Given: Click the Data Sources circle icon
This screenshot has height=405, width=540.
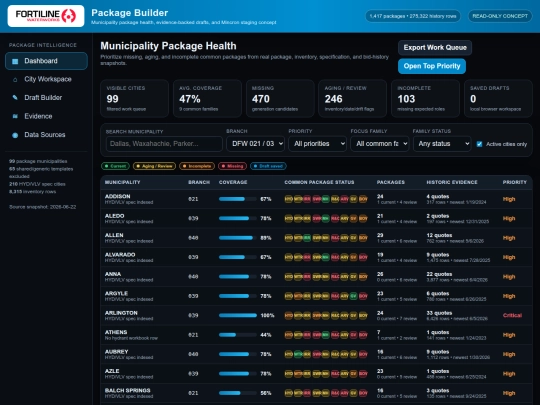Looking at the screenshot, I should [x=15, y=135].
